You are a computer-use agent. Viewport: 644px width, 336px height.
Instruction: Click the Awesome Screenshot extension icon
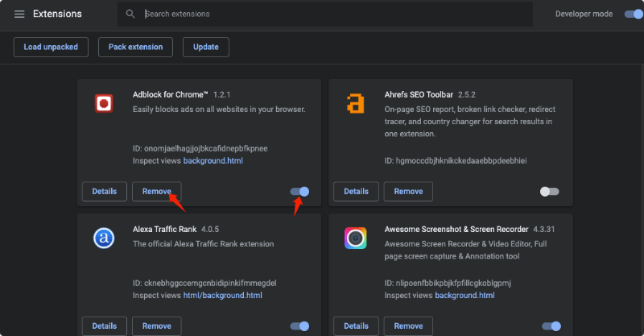coord(356,239)
